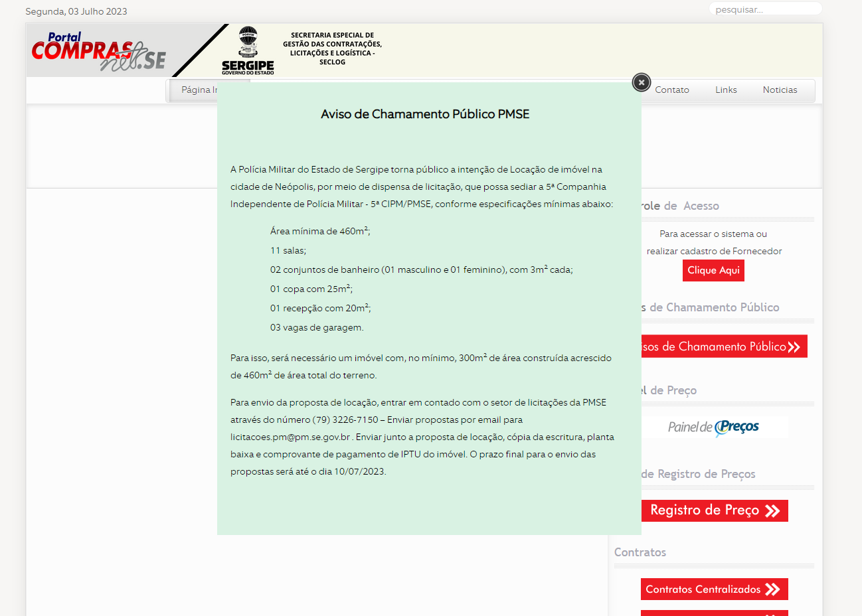Go to the Contato menu item
The width and height of the screenshot is (862, 616).
[671, 90]
